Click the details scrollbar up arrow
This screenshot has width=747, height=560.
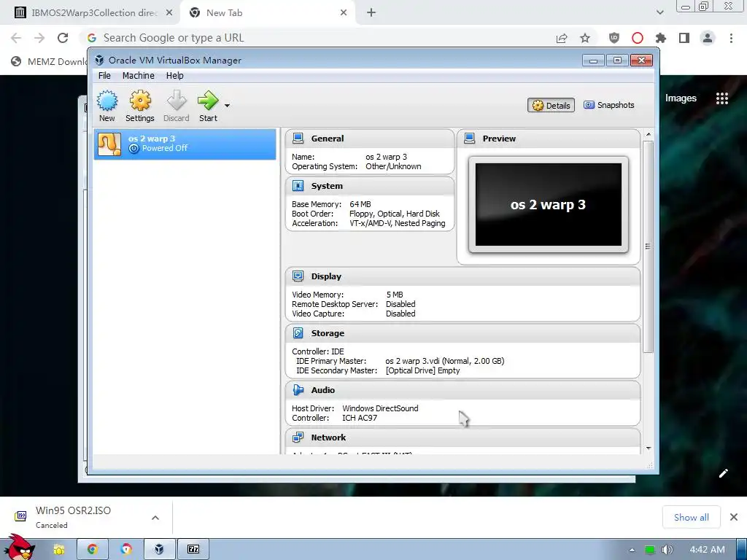[x=649, y=135]
